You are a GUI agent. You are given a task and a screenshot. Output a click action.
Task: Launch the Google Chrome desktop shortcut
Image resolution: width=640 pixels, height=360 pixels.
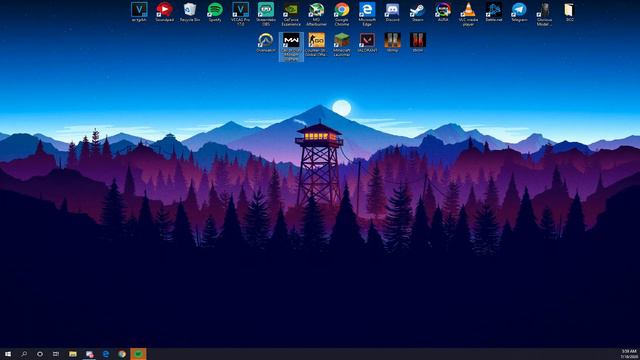point(342,14)
